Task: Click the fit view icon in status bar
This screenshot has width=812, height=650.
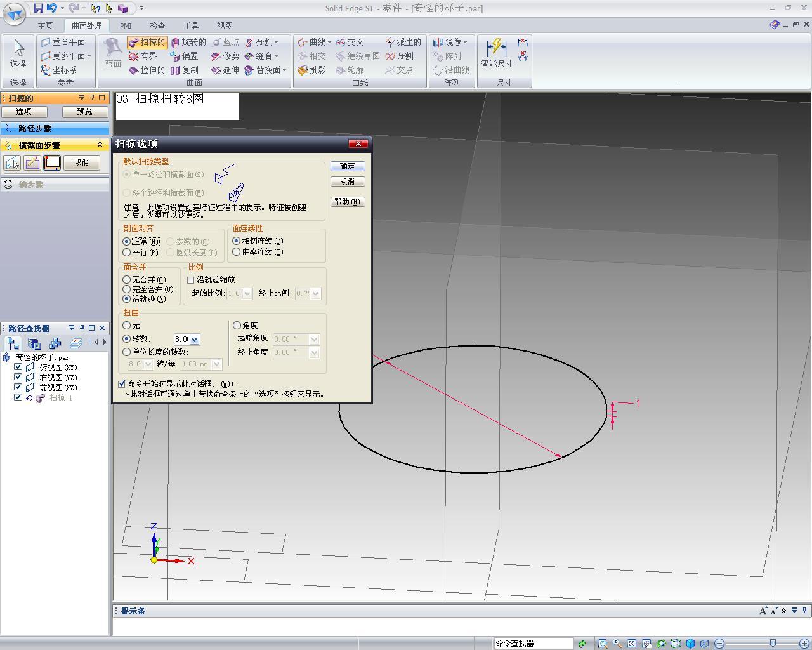Action: pyautogui.click(x=632, y=644)
